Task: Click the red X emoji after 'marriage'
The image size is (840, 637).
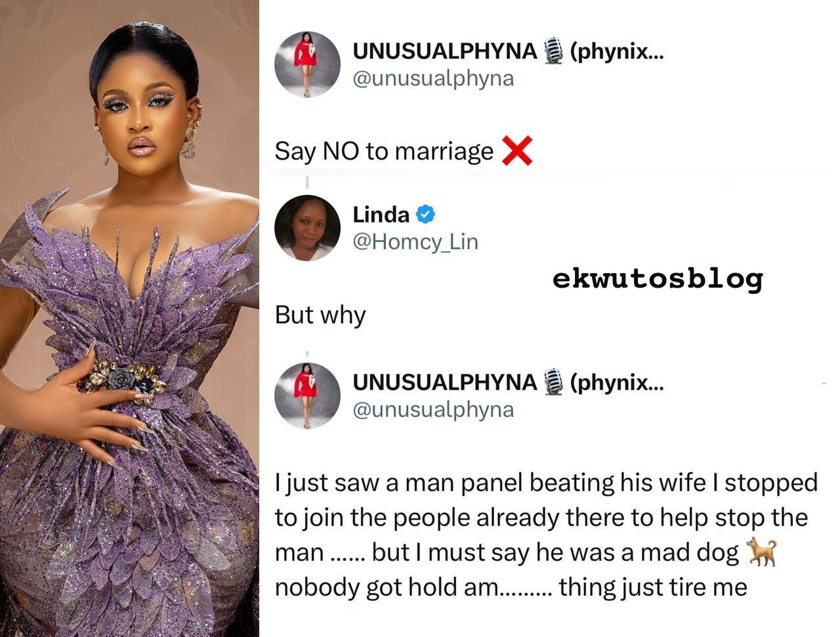Action: [516, 150]
